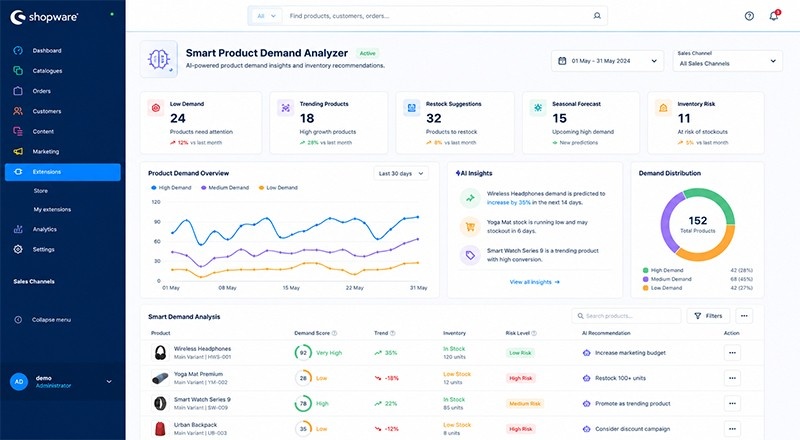
Task: Click the Low Demand target icon
Action: [x=156, y=108]
